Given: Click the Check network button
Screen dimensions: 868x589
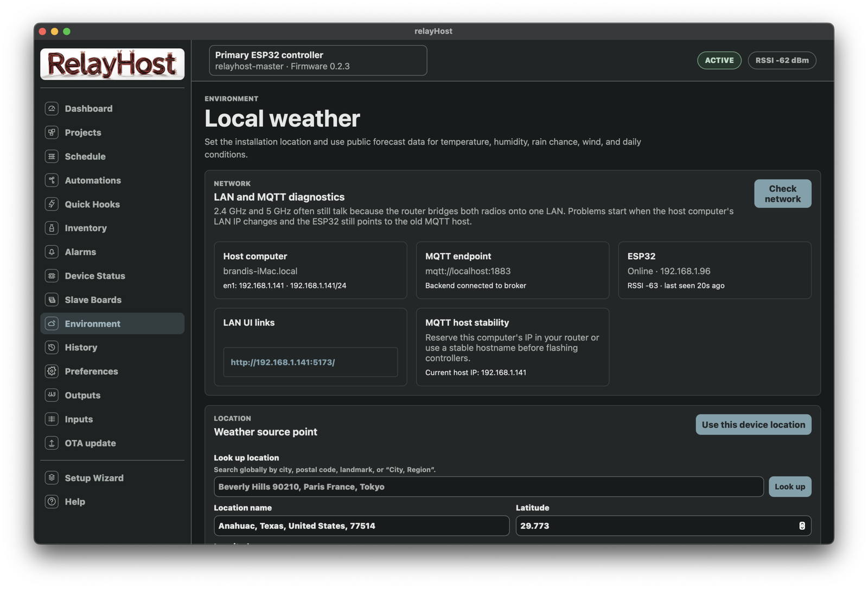Looking at the screenshot, I should point(782,194).
